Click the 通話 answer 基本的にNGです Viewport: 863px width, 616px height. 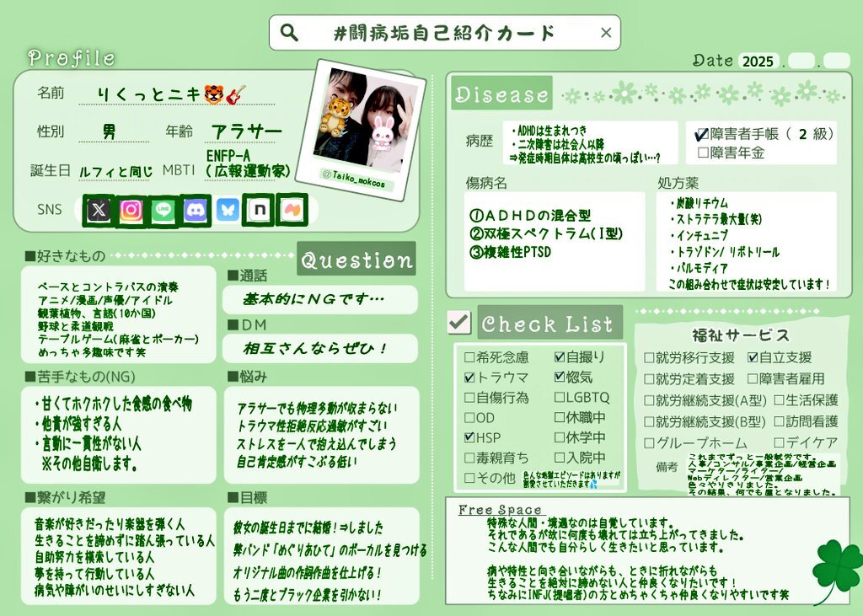click(x=314, y=299)
